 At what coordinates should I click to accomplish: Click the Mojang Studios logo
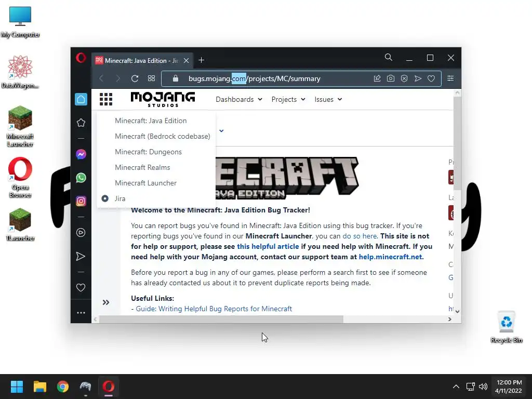pos(163,99)
